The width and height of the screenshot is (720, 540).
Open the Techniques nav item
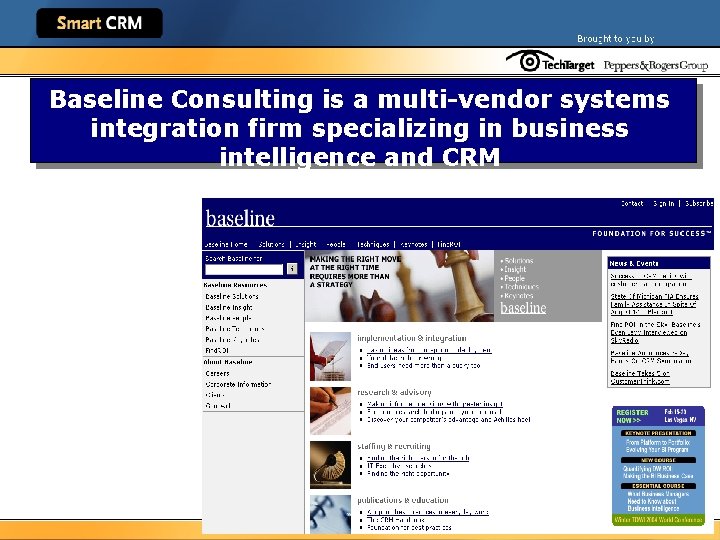pyautogui.click(x=373, y=244)
